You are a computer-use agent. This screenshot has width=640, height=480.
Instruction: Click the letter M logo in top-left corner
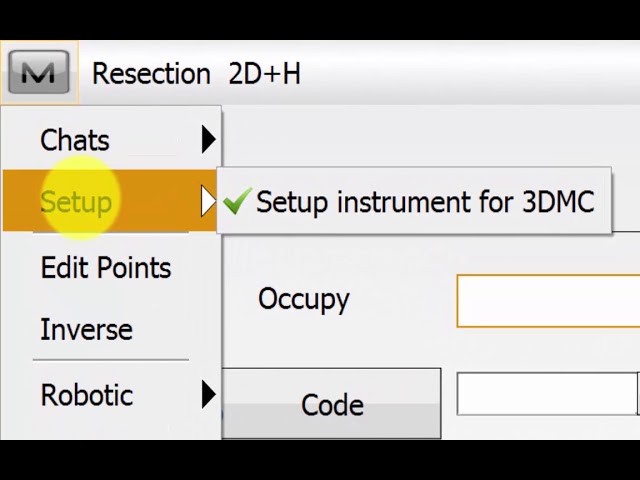point(38,73)
